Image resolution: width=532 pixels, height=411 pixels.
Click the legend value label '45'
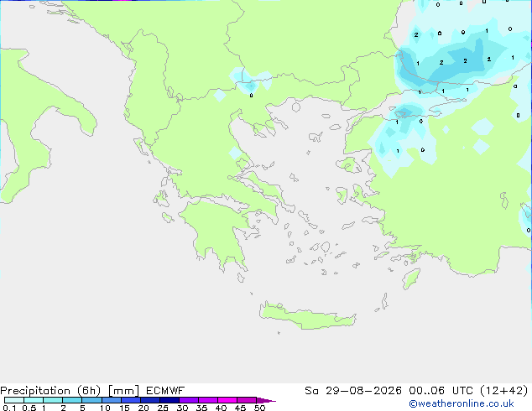[x=240, y=408]
